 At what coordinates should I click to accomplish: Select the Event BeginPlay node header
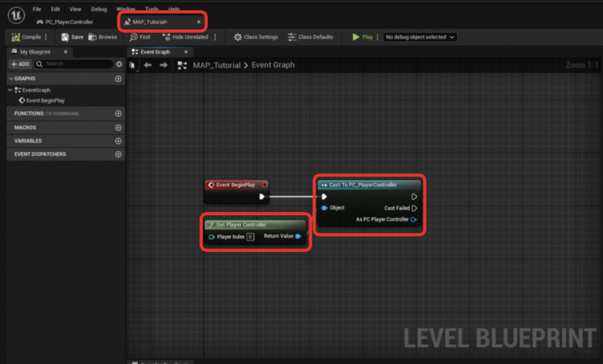pos(235,185)
